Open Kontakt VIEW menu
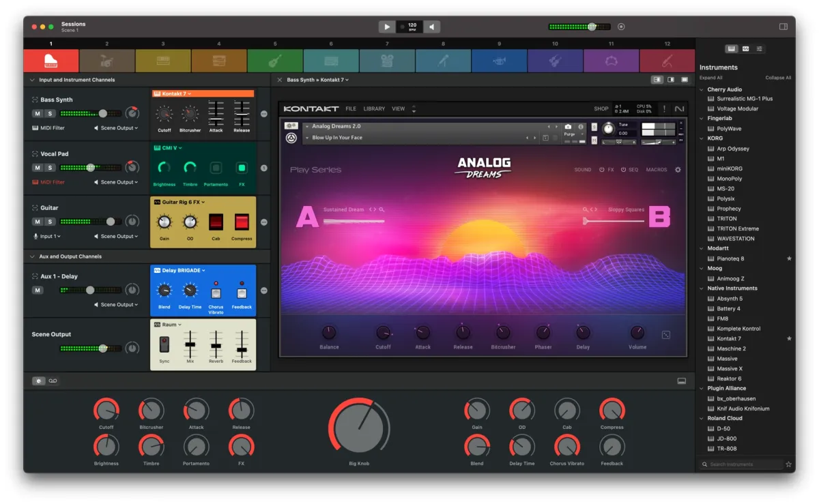 click(398, 108)
